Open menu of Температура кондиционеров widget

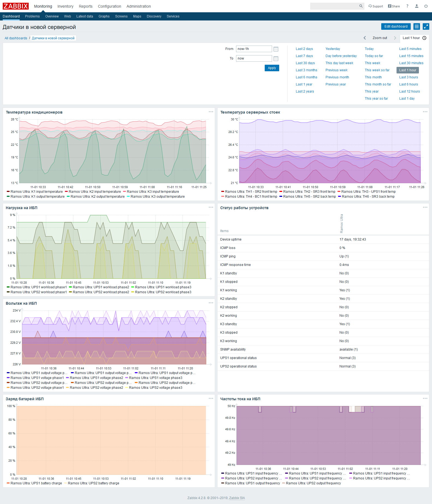pyautogui.click(x=211, y=112)
